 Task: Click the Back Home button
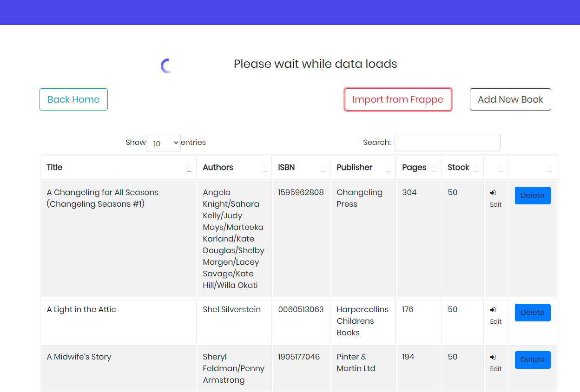pos(73,99)
